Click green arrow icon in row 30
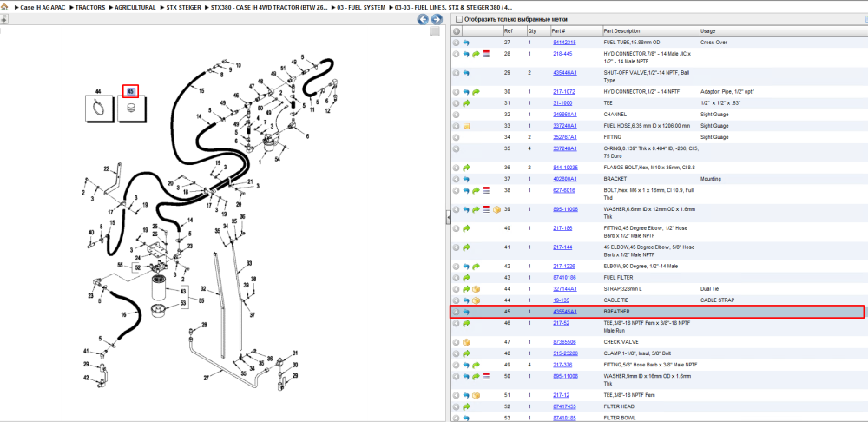868x422 pixels. point(476,91)
